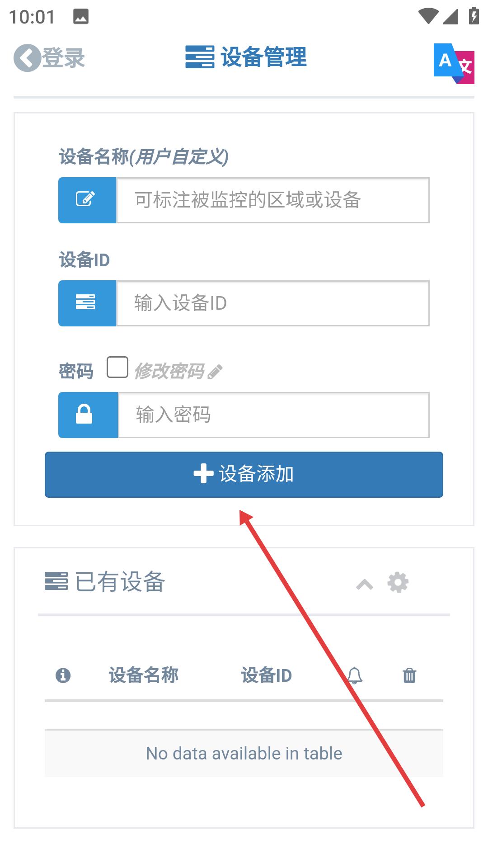The width and height of the screenshot is (488, 868).
Task: Open the gear settings in 已有设备 panel
Action: tap(398, 582)
